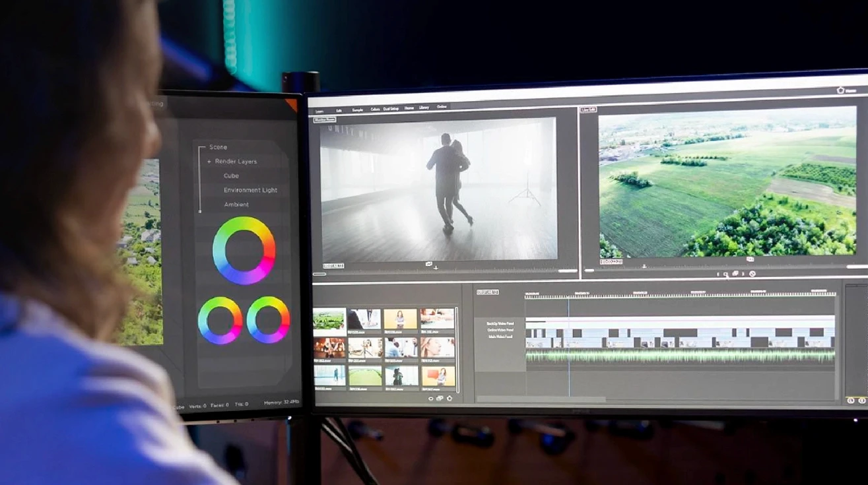Screen dimensions: 868x485
Task: Select the woman on yellow background thumbnail in top row
Action: (400, 319)
